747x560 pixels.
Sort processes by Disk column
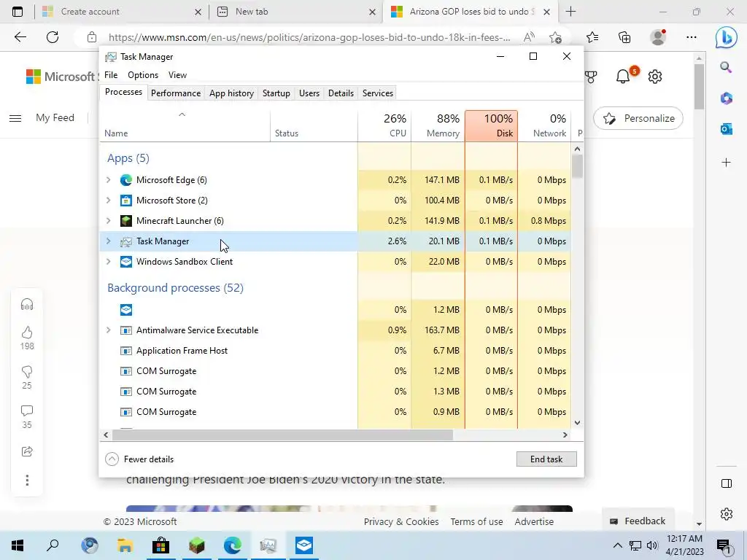[x=491, y=125]
